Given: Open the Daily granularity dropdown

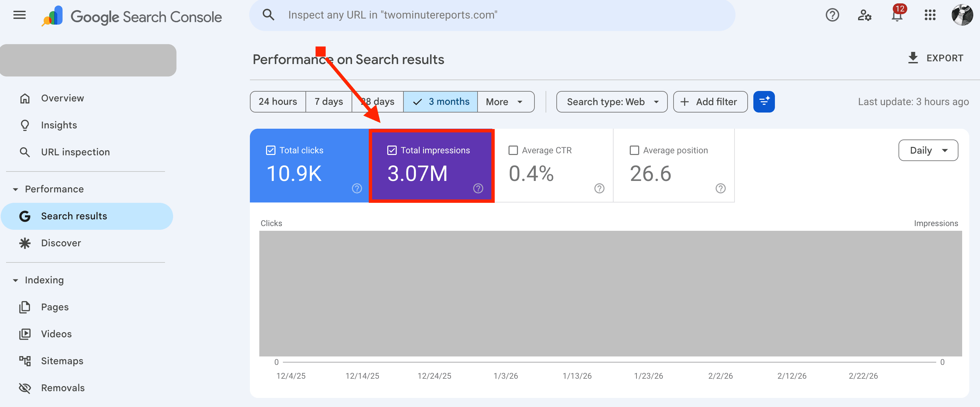Looking at the screenshot, I should click(x=928, y=150).
